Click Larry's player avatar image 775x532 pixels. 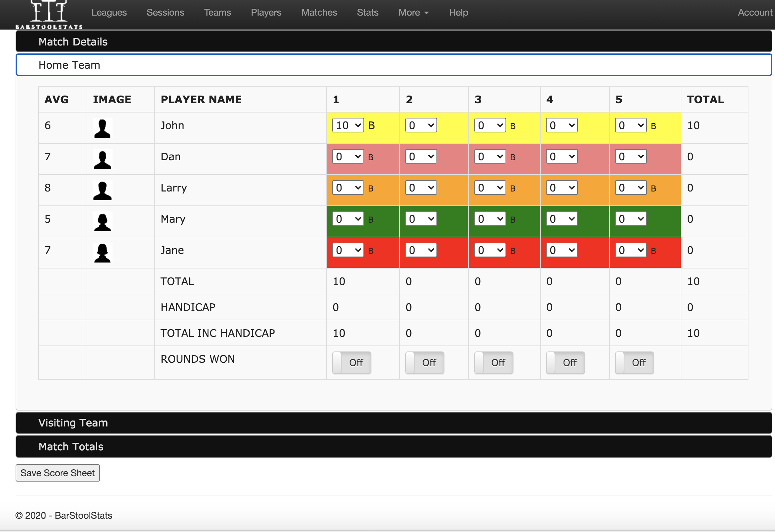pyautogui.click(x=102, y=190)
